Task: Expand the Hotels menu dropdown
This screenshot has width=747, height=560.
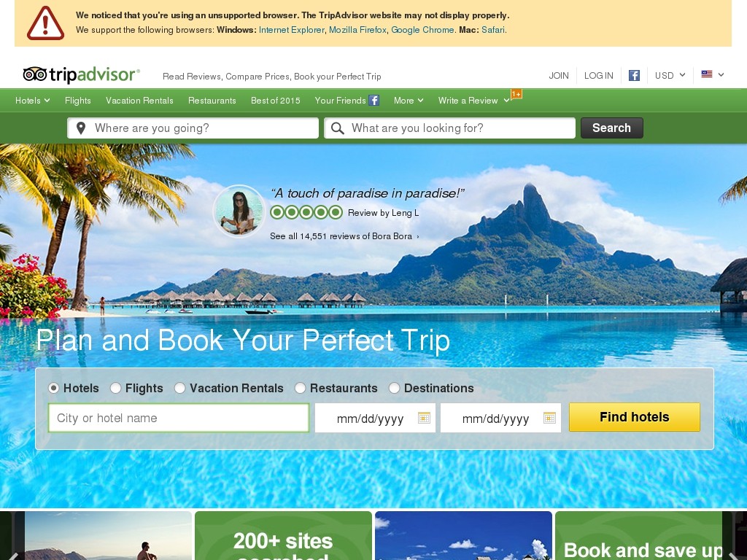Action: 32,101
